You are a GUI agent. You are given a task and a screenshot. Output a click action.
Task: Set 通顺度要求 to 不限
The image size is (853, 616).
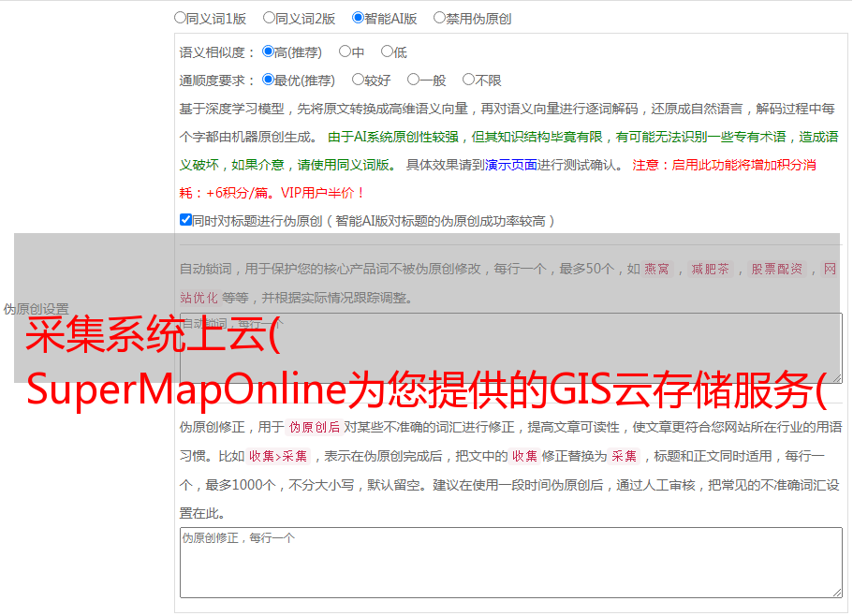point(468,80)
